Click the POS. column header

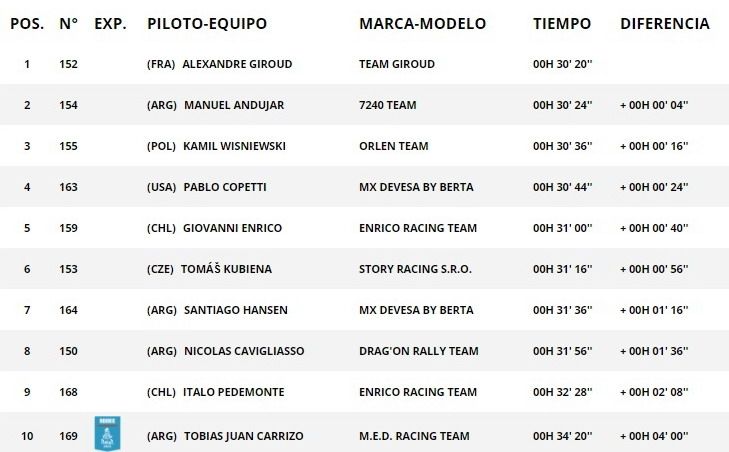coord(27,23)
